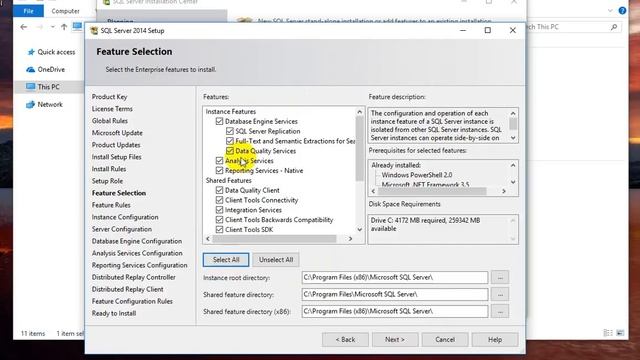Go to the previous step with Back
The width and height of the screenshot is (640, 360).
coord(345,340)
